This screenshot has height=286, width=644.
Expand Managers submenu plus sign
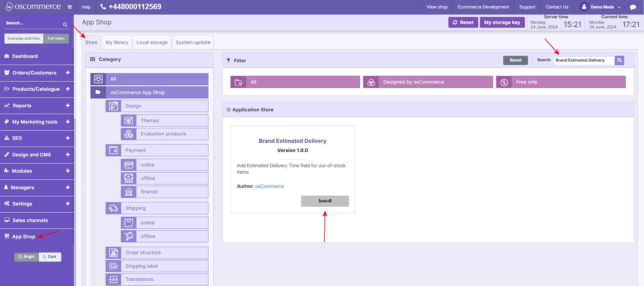pyautogui.click(x=68, y=188)
